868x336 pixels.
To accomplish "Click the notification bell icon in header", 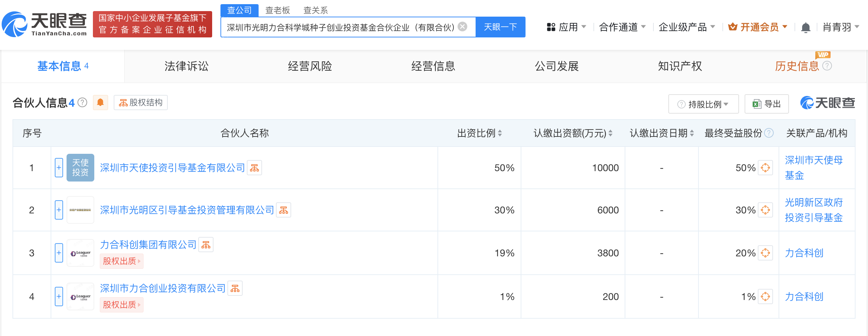I will pos(806,27).
